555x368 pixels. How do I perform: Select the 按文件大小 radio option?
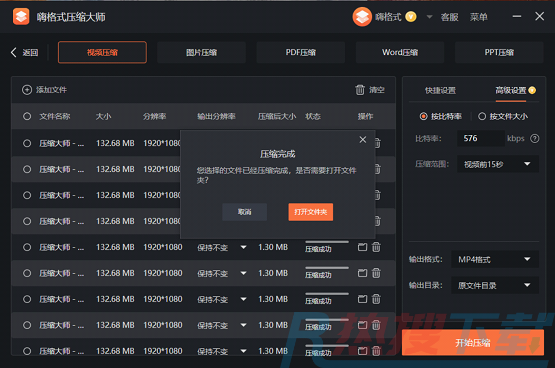coord(482,116)
